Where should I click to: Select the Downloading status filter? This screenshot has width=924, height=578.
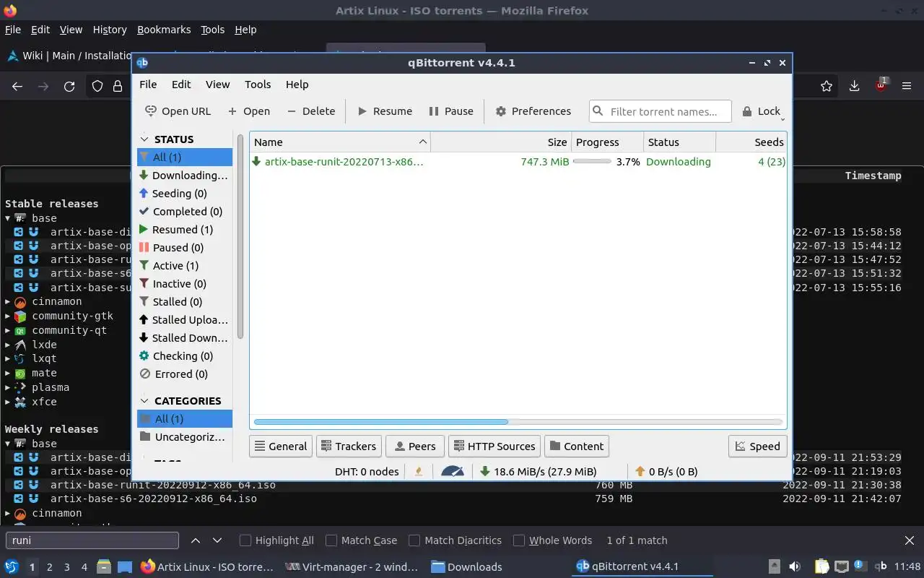185,176
